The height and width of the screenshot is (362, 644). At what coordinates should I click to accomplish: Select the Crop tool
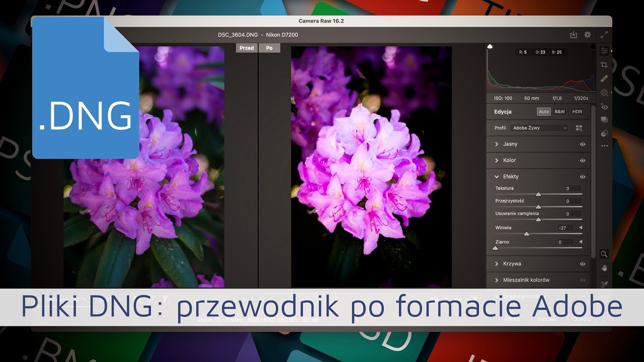point(604,65)
